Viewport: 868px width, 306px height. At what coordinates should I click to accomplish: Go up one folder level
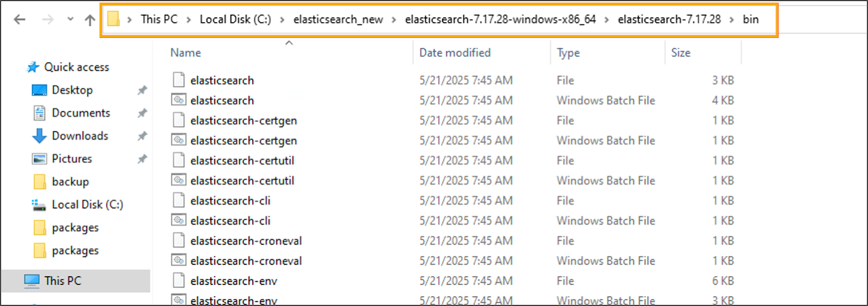coord(90,20)
